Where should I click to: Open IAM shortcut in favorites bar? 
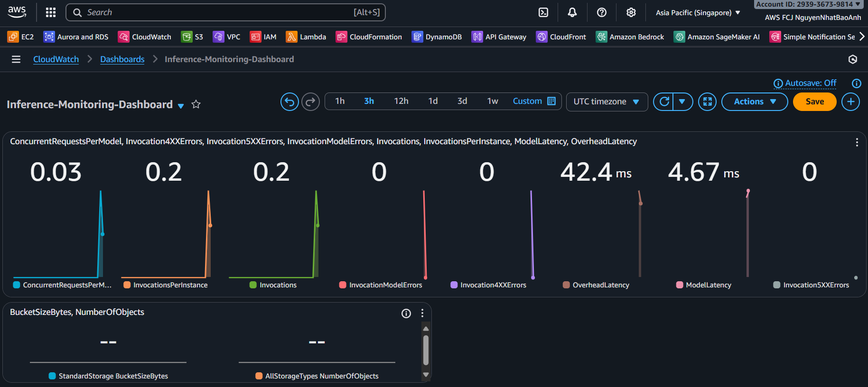263,37
